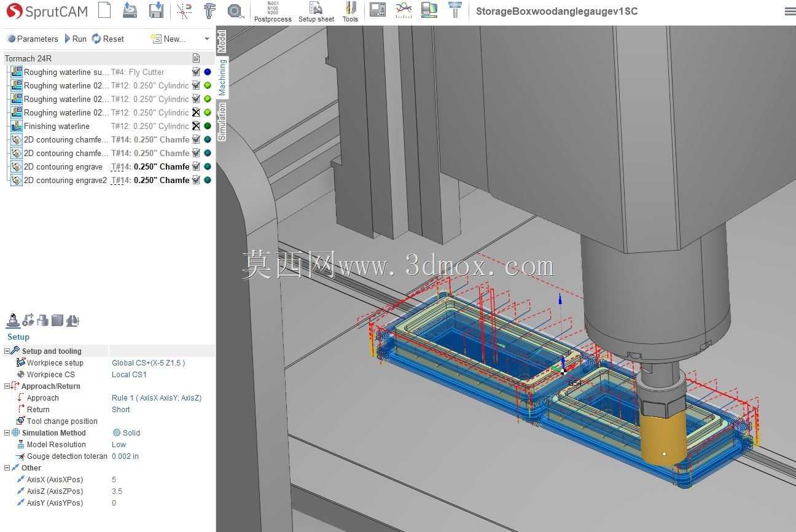Open the Tools library icon
796x532 pixels.
pos(350,12)
